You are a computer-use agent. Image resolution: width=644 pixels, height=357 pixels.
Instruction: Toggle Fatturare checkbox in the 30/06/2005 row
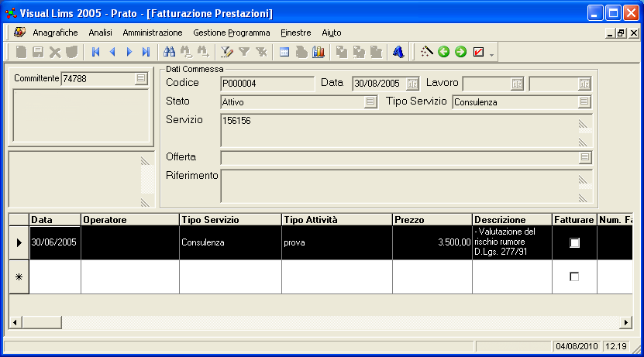coord(574,242)
